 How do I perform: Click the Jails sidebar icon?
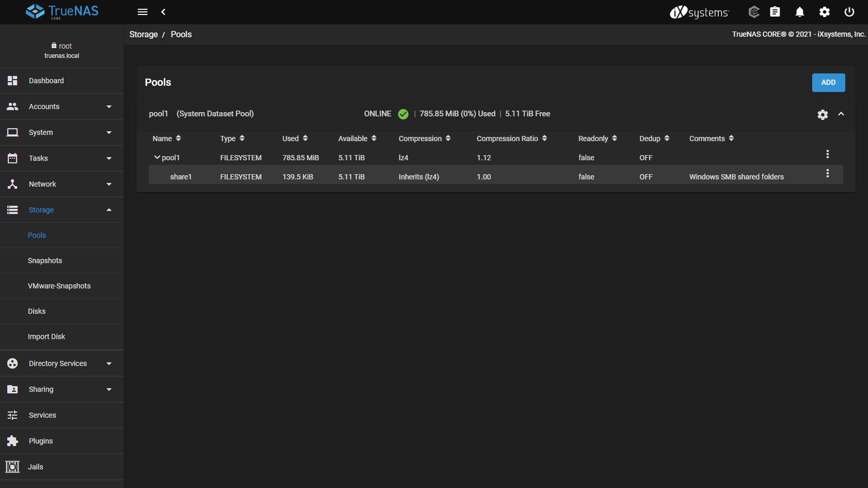click(12, 467)
